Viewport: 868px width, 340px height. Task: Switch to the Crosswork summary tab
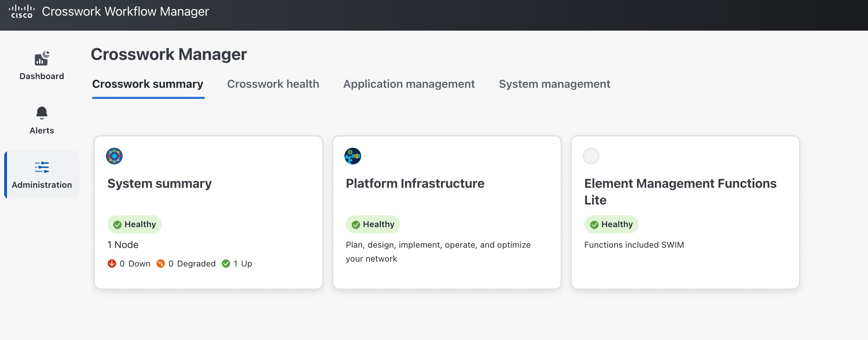point(148,84)
